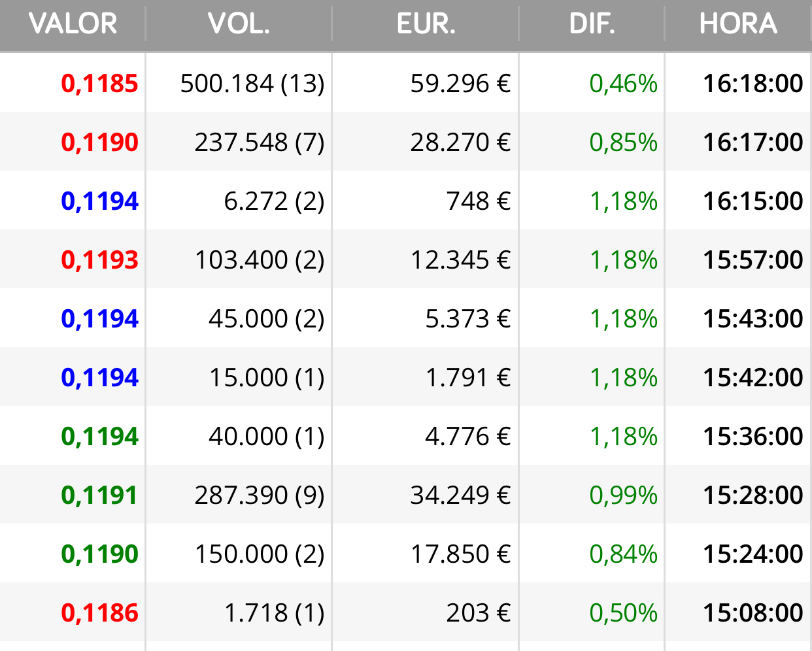Click the 17.850 € amount cell

(460, 554)
